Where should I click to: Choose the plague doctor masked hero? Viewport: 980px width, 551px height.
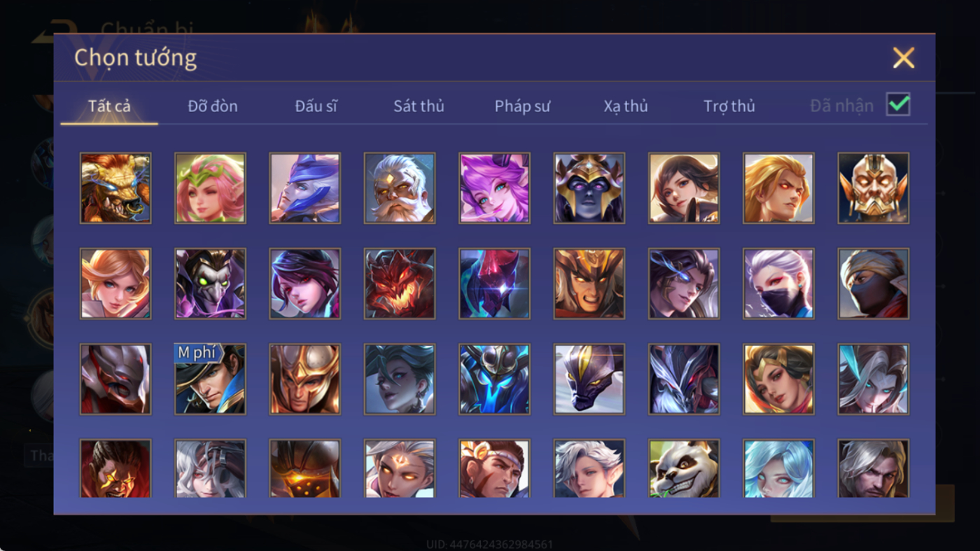coord(210,284)
